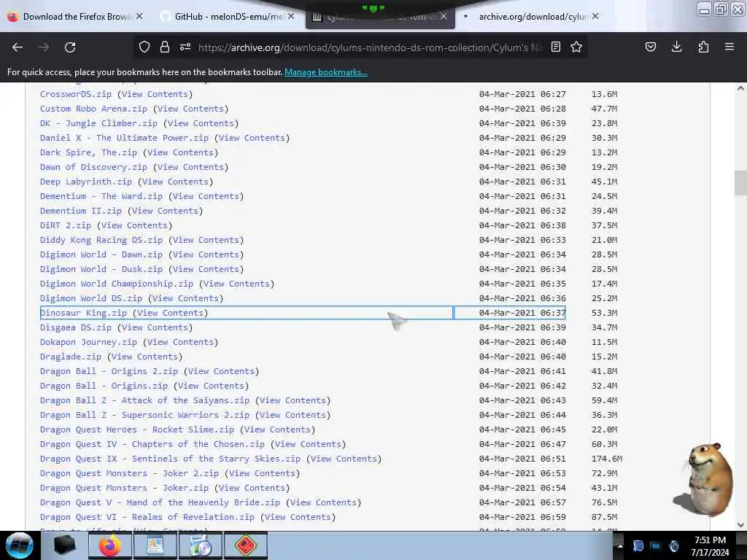The height and width of the screenshot is (560, 747).
Task: View Contents of Dragon Quest VI - Realms of Revelation.zip
Action: click(x=298, y=517)
